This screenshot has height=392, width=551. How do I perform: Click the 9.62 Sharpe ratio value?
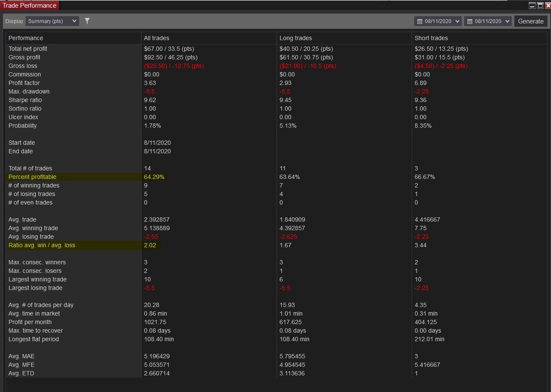tap(150, 100)
